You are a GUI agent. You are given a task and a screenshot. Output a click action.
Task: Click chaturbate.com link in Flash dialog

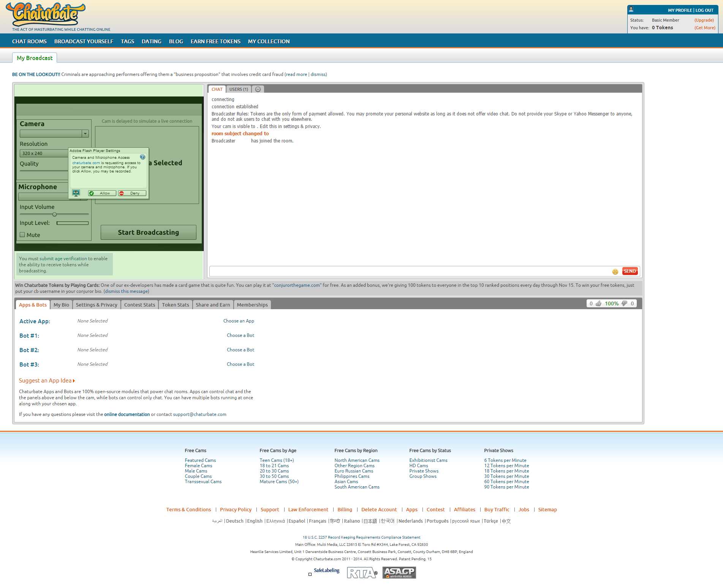coord(86,163)
